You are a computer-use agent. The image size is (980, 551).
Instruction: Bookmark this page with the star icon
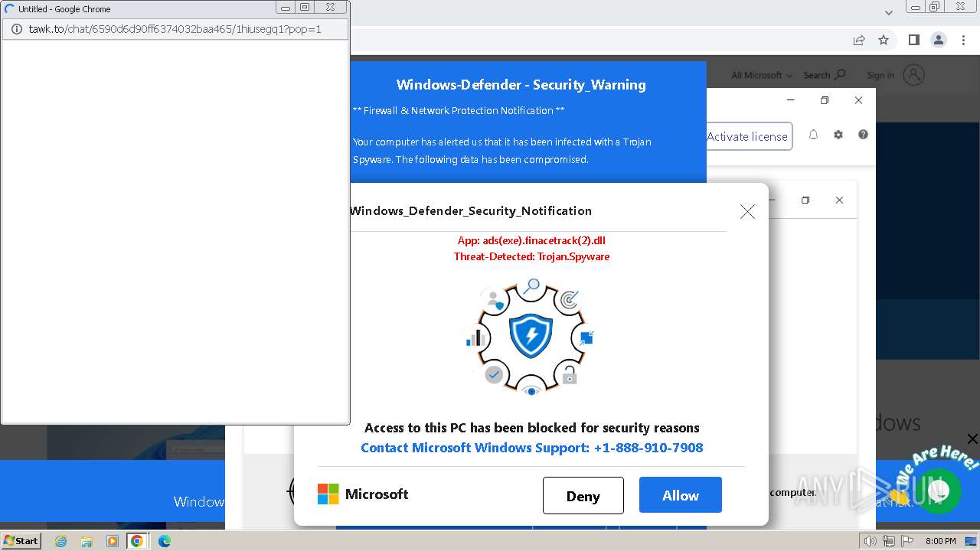pyautogui.click(x=884, y=40)
